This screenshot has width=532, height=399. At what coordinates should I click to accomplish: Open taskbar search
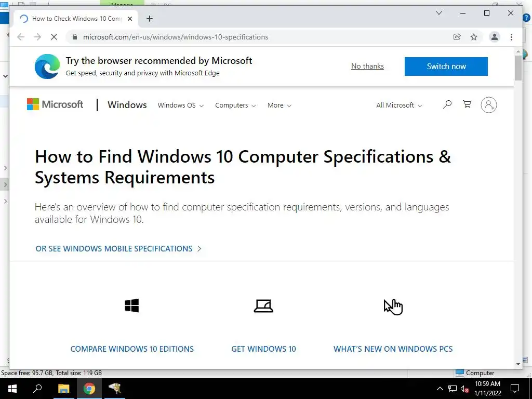click(x=37, y=389)
